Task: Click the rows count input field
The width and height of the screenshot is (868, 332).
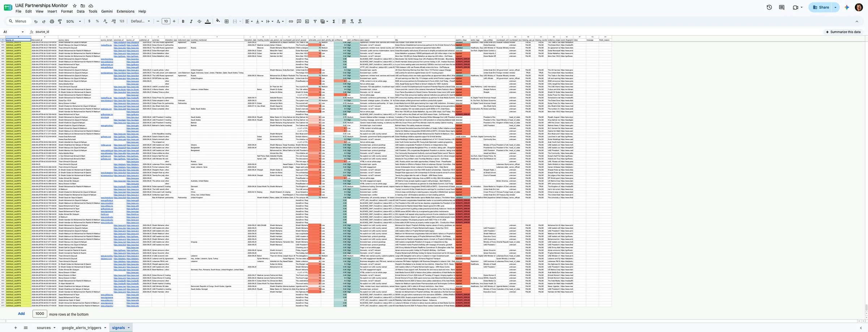Action: point(40,314)
